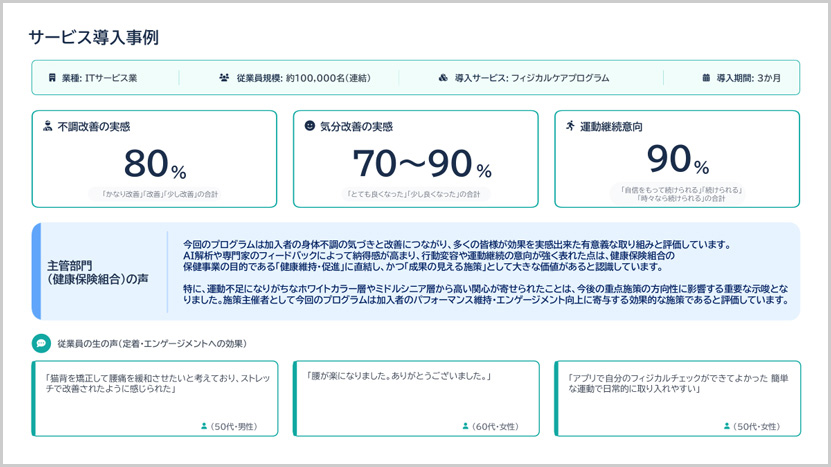
Task: Click the user icon beside (50代・男性)
Action: [204, 426]
